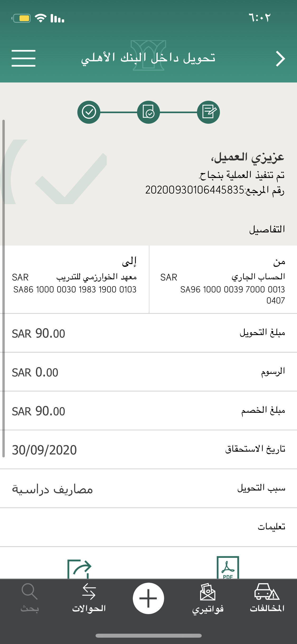Screen dimensions: 297x644
Task: Share the transfer receipt
Action: (79, 569)
